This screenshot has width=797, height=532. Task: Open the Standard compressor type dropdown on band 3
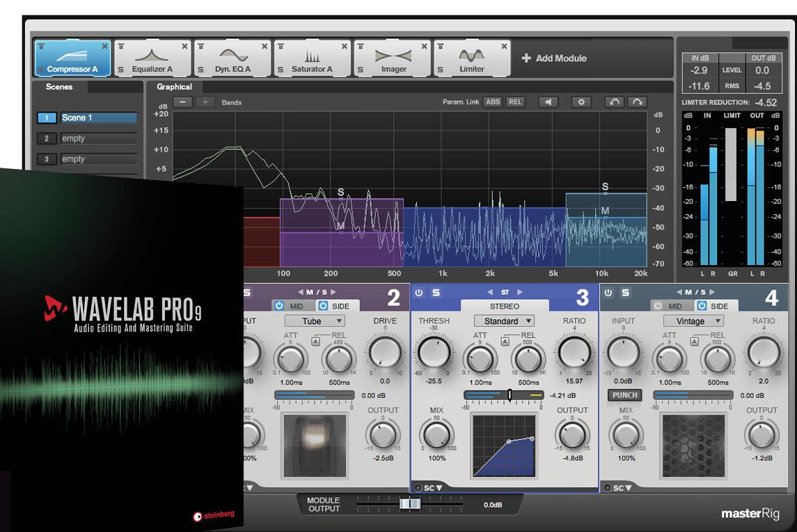pos(504,321)
